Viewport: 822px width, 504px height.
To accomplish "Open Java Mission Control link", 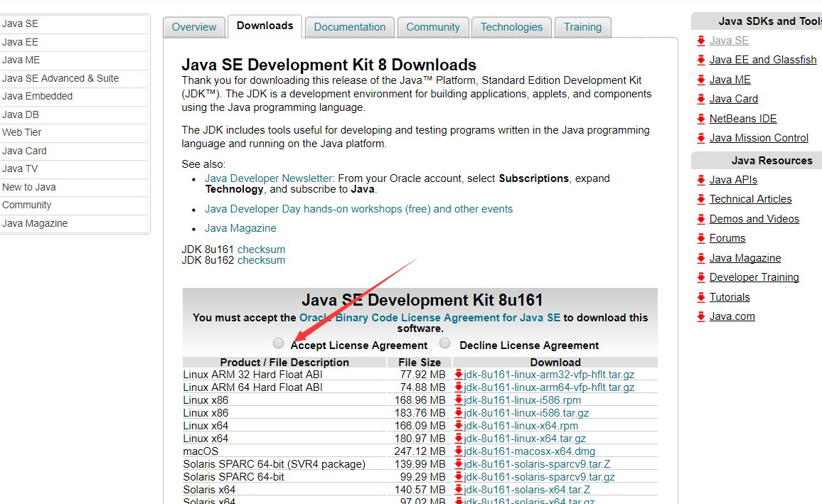I will [759, 139].
